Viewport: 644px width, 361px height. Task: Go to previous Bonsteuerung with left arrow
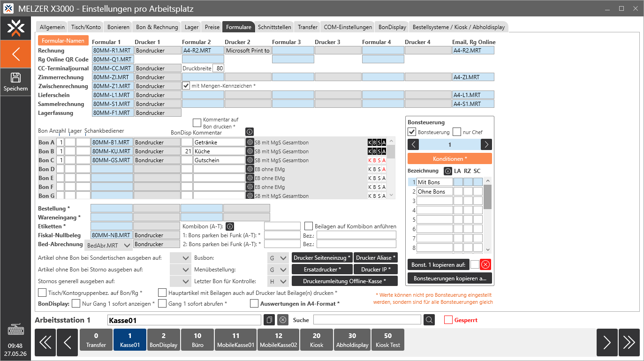click(413, 145)
